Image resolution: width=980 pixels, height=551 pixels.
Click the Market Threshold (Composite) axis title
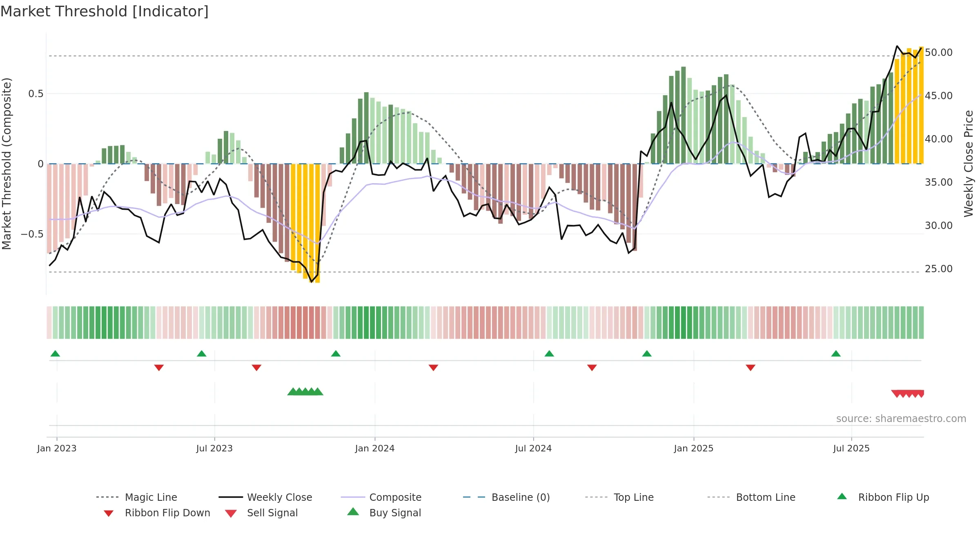coord(7,163)
